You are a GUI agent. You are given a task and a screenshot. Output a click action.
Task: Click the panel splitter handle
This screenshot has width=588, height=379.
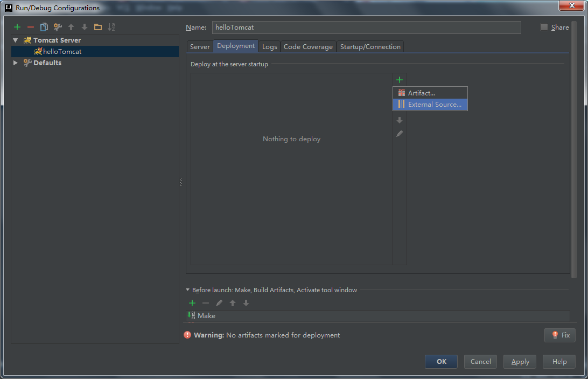pos(181,183)
